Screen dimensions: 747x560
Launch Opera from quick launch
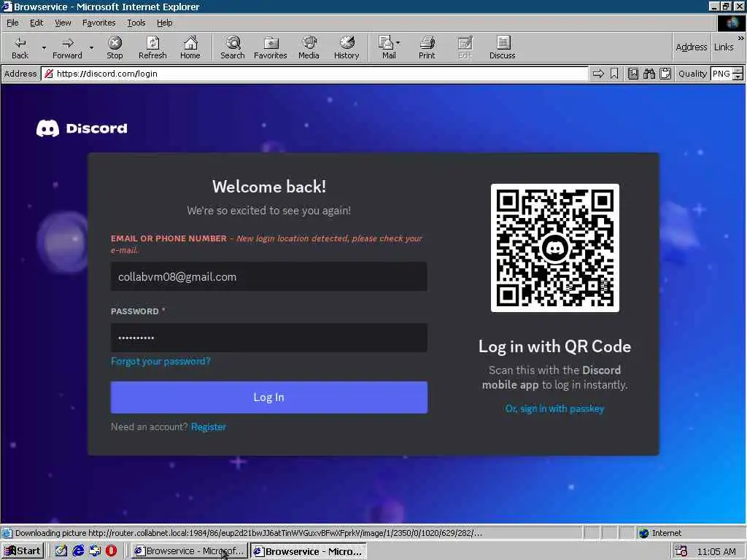point(111,551)
